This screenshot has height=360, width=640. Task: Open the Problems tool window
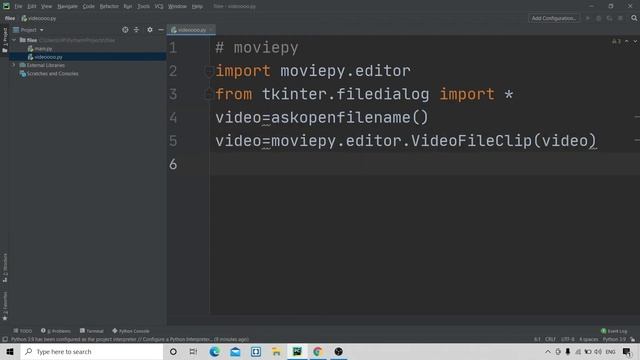click(56, 331)
